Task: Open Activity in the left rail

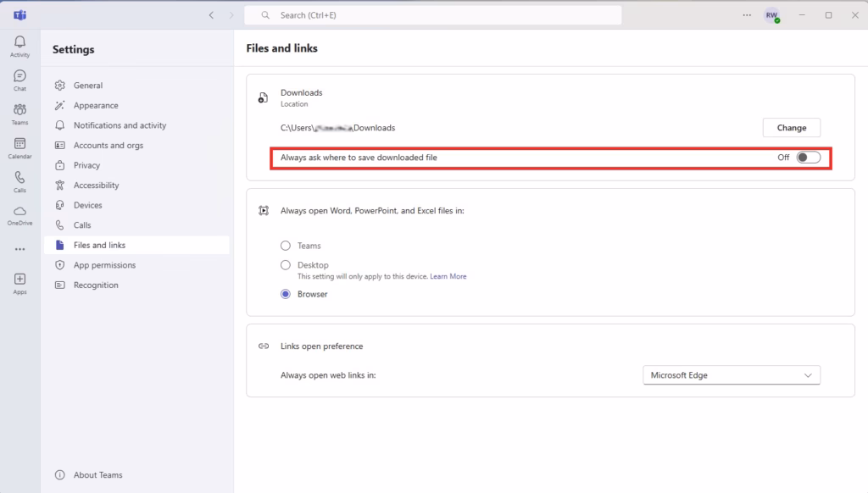Action: click(x=20, y=47)
